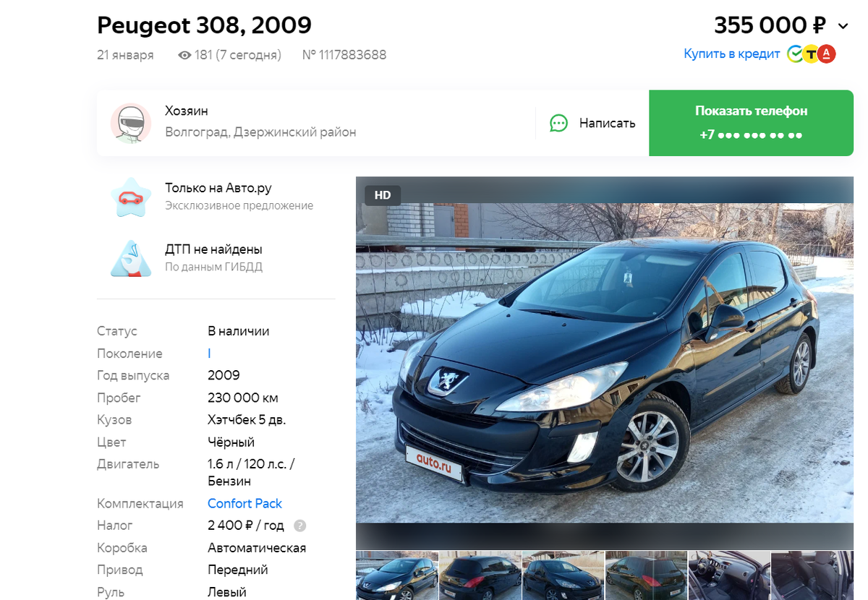Click the 1.6 л / 120 л.с. engine value
The height and width of the screenshot is (600, 868).
coord(251,472)
